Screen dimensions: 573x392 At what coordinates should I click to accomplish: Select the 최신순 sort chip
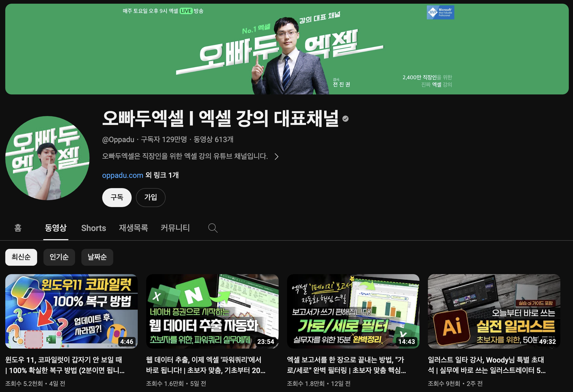tap(21, 257)
